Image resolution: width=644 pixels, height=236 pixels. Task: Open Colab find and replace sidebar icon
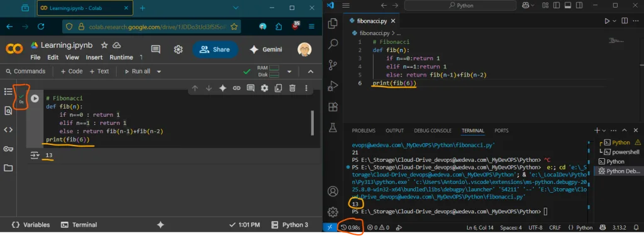click(8, 110)
